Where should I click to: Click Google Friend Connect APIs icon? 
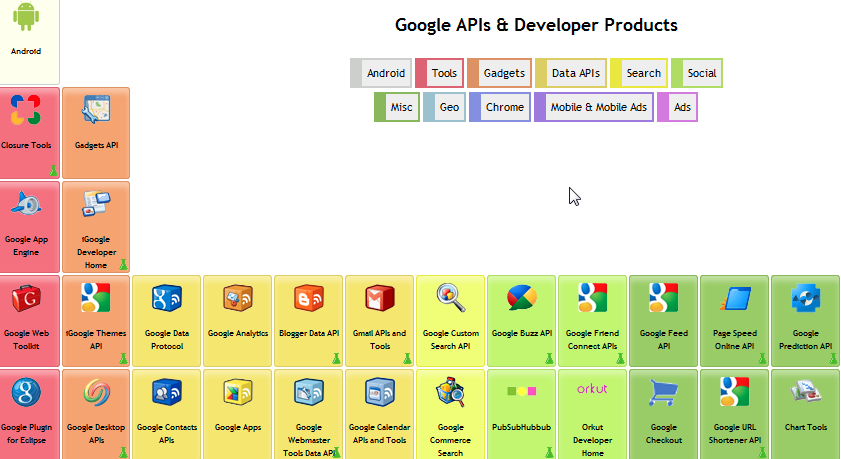[593, 298]
